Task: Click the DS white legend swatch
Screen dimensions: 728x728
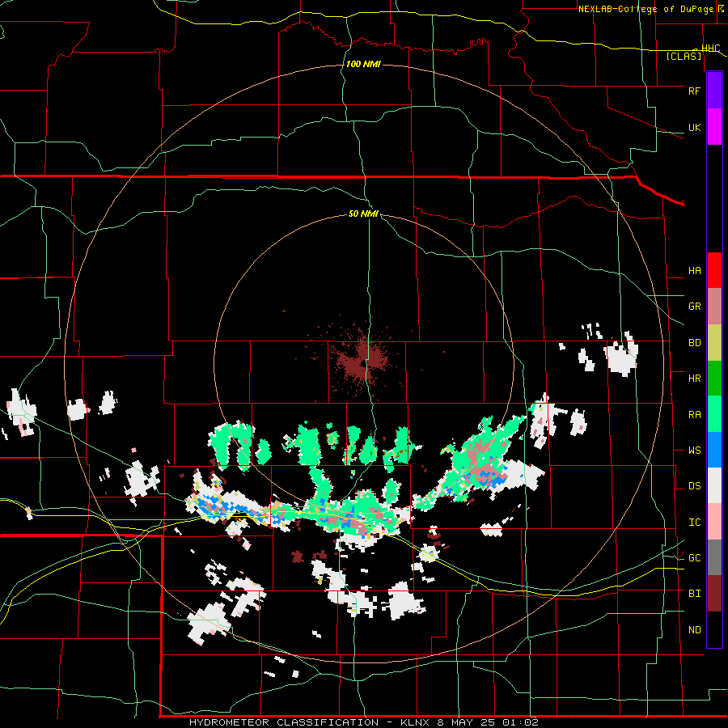Action: 714,485
